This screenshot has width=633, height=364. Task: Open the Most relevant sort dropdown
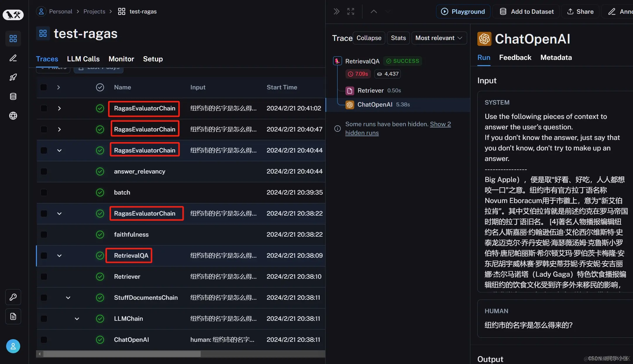click(x=439, y=38)
